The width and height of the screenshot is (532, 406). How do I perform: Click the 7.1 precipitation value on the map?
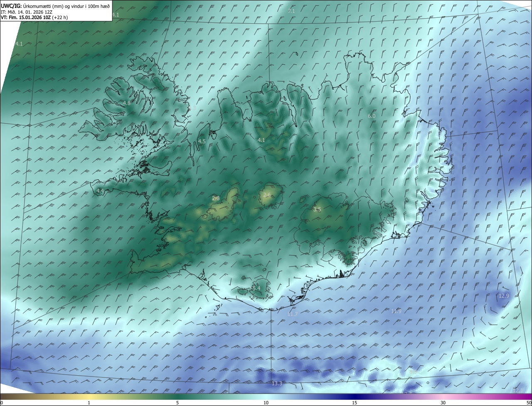tap(291, 11)
